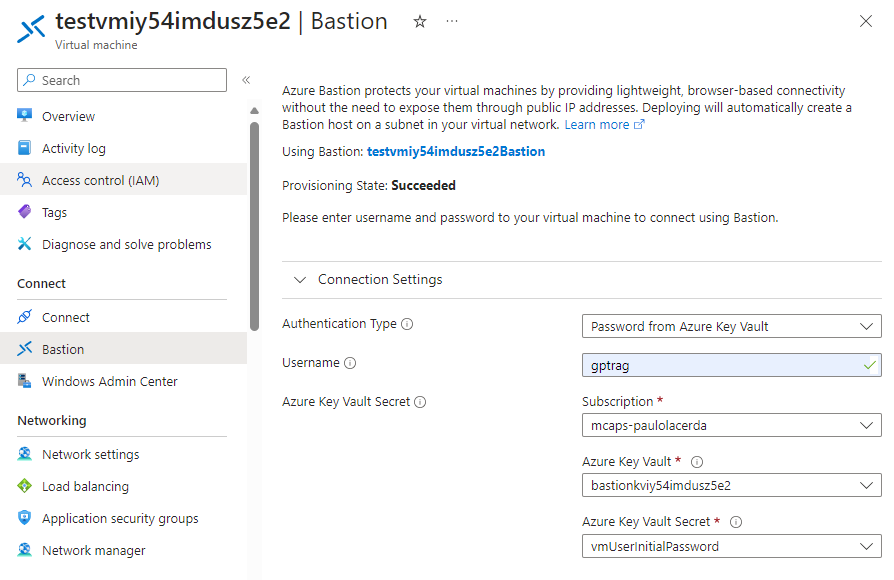Click the sidebar scroll up arrow

254,111
